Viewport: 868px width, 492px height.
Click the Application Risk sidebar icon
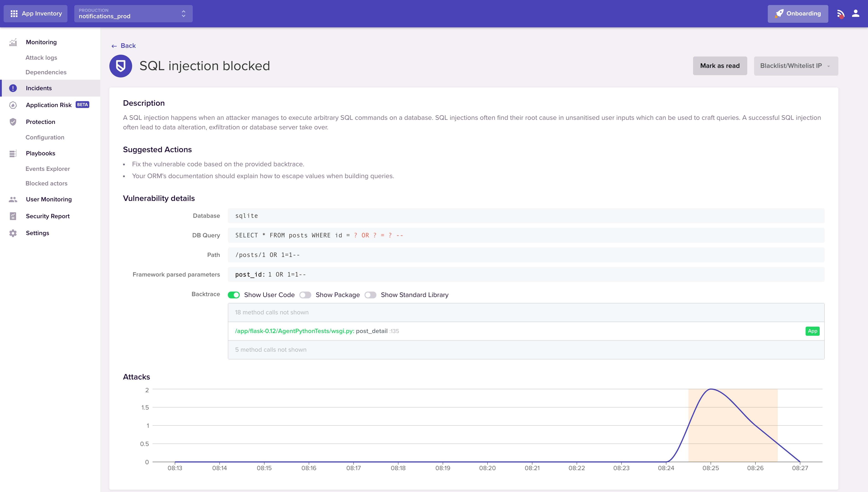tap(13, 105)
